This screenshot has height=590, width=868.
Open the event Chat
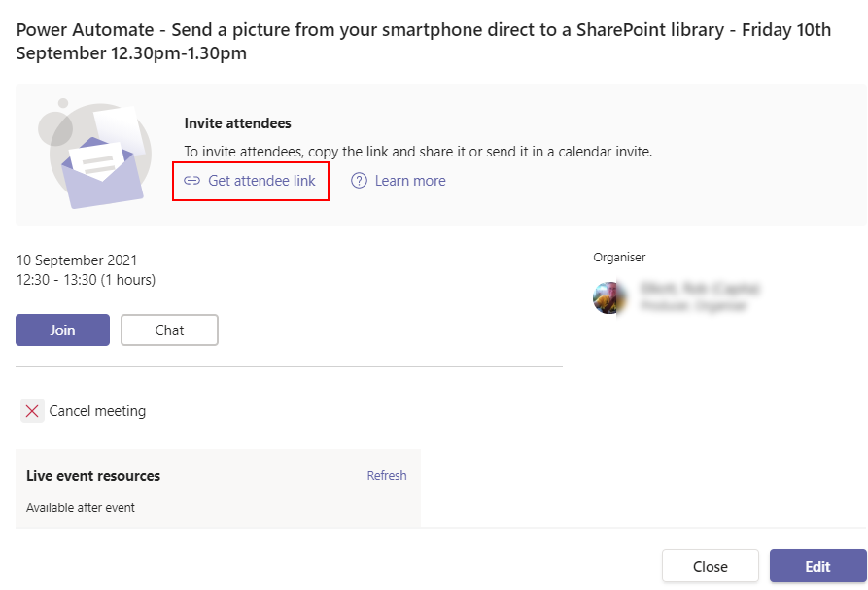(x=169, y=330)
